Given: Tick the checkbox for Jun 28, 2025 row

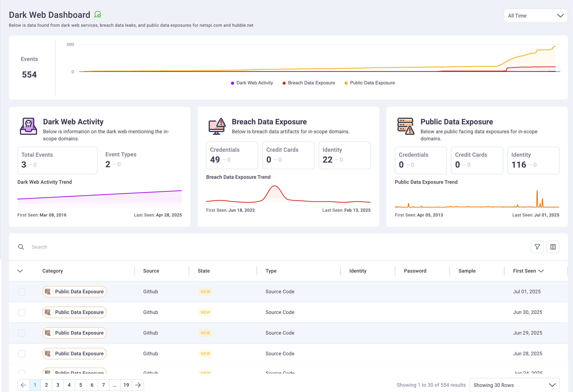Looking at the screenshot, I should point(22,354).
